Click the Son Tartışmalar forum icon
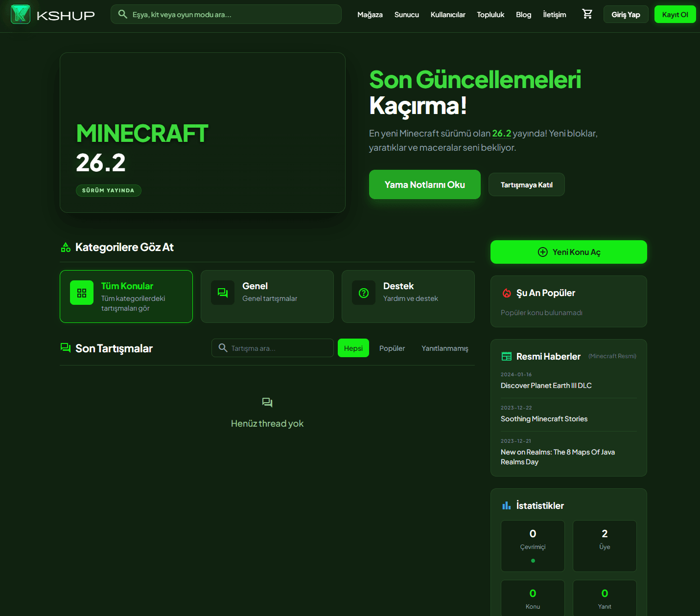 [x=66, y=348]
